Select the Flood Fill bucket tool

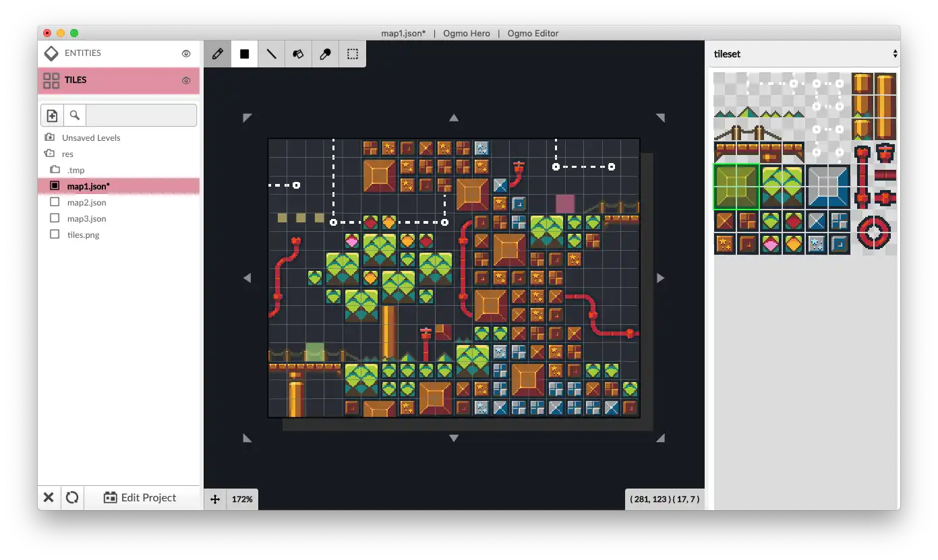(x=298, y=54)
